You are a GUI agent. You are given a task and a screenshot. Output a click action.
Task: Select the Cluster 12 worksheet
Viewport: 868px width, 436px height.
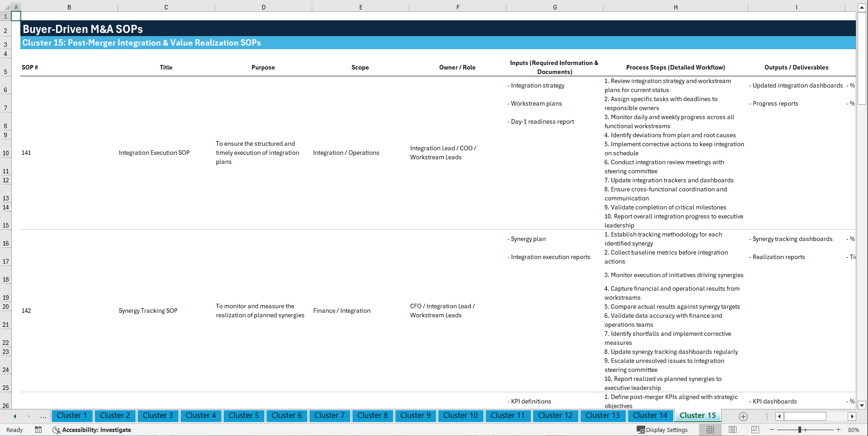click(555, 416)
